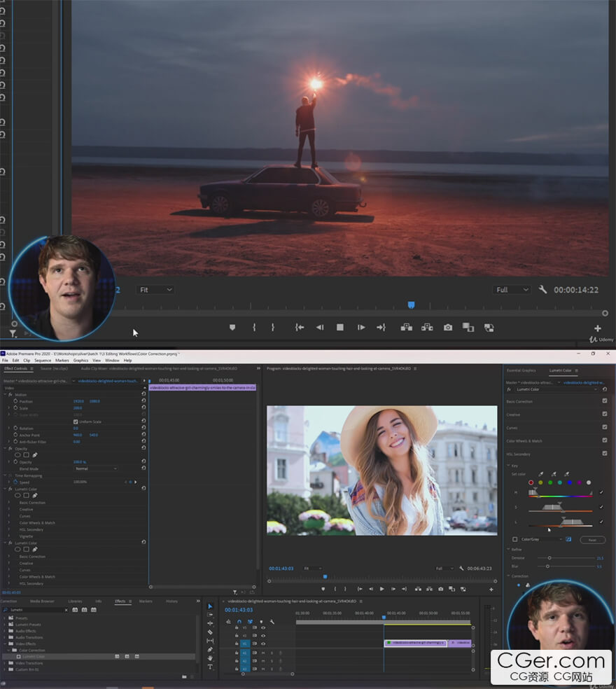Click Go to Out in the enlarged upper monitor
Image resolution: width=616 pixels, height=689 pixels.
point(381,328)
